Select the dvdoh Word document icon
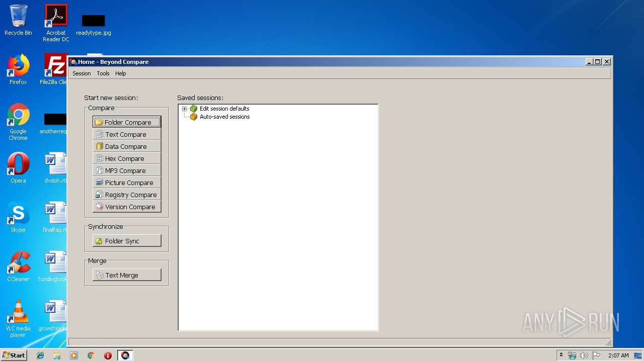The image size is (644, 362). [55, 163]
